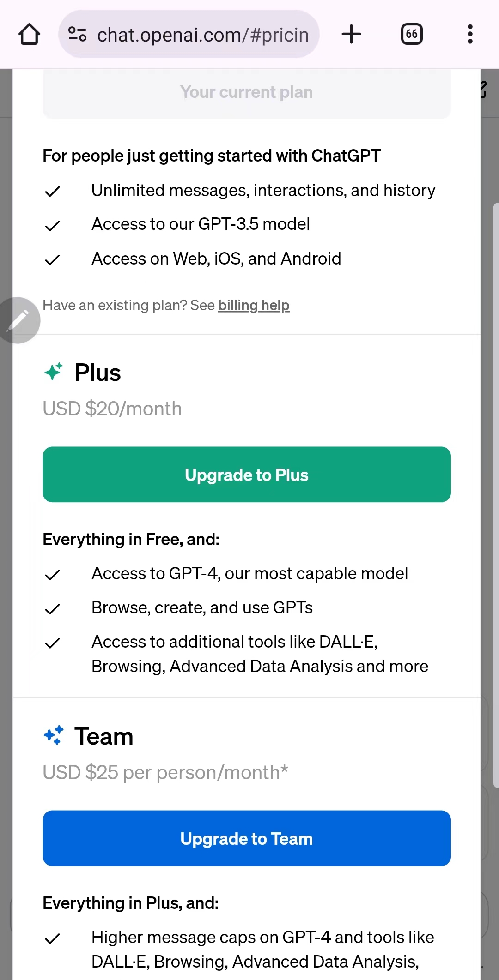Screen dimensions: 499x980
Task: Open the billing help link
Action: pos(254,306)
